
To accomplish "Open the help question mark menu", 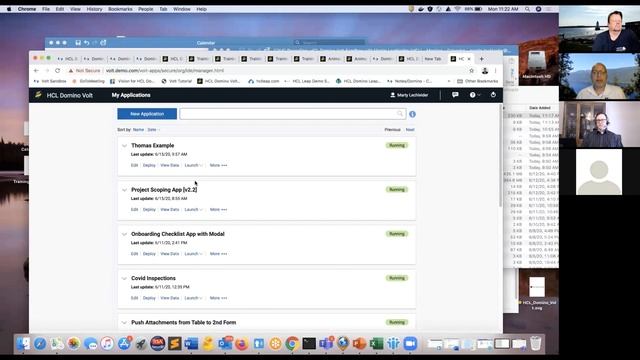I will coord(474,95).
